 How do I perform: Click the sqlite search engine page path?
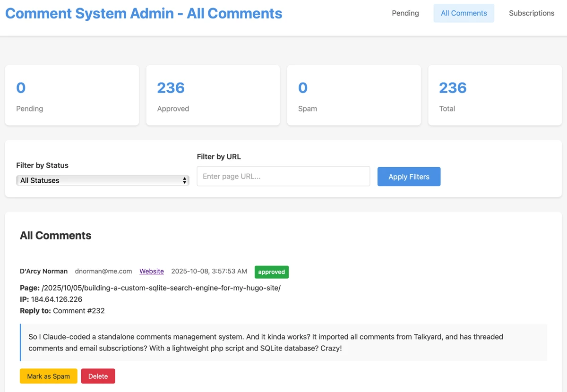coord(161,288)
